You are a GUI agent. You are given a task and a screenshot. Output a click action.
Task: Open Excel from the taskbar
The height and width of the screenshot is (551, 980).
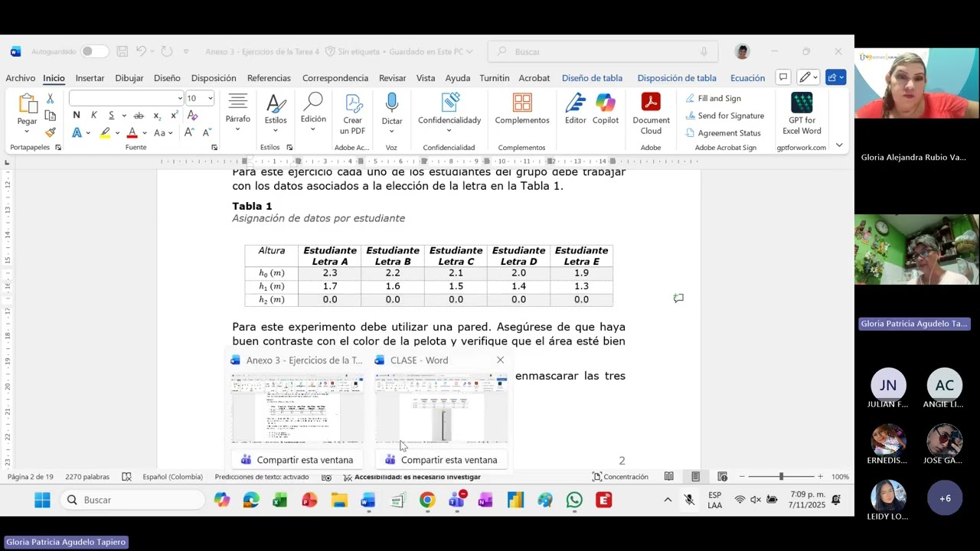pos(279,500)
